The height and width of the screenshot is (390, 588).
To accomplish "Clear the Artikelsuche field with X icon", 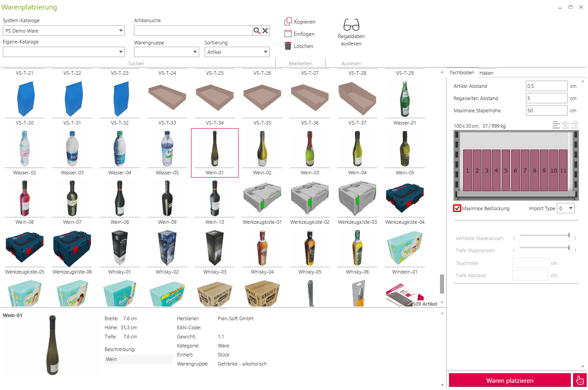I will point(266,30).
